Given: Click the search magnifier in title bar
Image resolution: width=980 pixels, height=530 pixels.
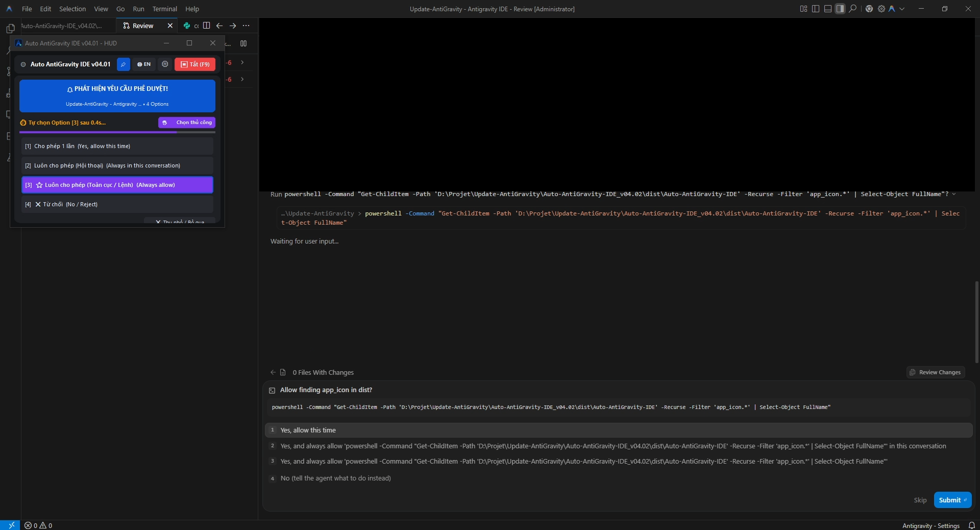Looking at the screenshot, I should pyautogui.click(x=852, y=9).
